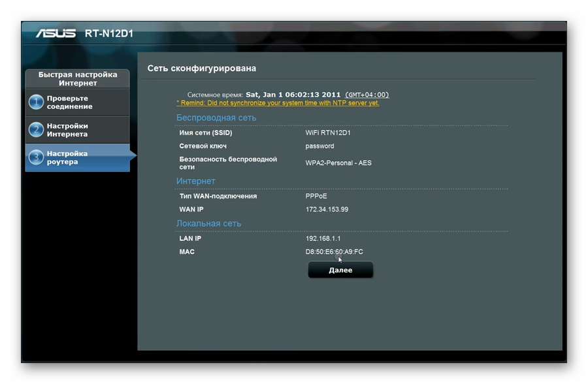Image resolution: width=588 pixels, height=384 pixels.
Task: Open the Проверьте соединение step
Action: [69, 103]
